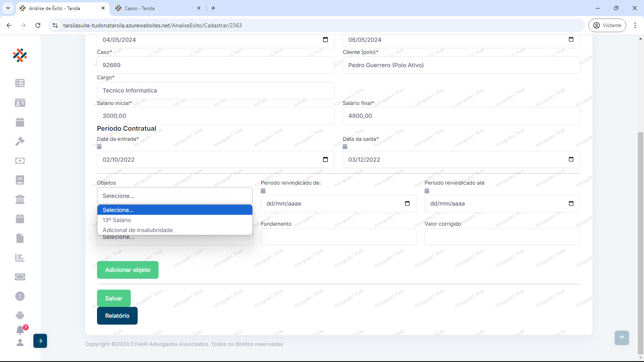Open the money bill icon in the sidebar

[x=20, y=160]
